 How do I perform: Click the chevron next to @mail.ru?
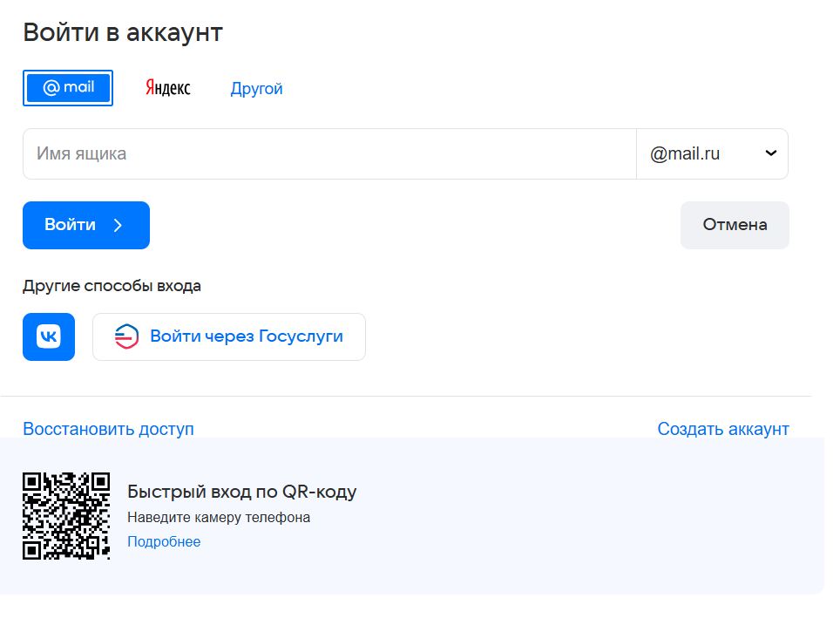[770, 153]
